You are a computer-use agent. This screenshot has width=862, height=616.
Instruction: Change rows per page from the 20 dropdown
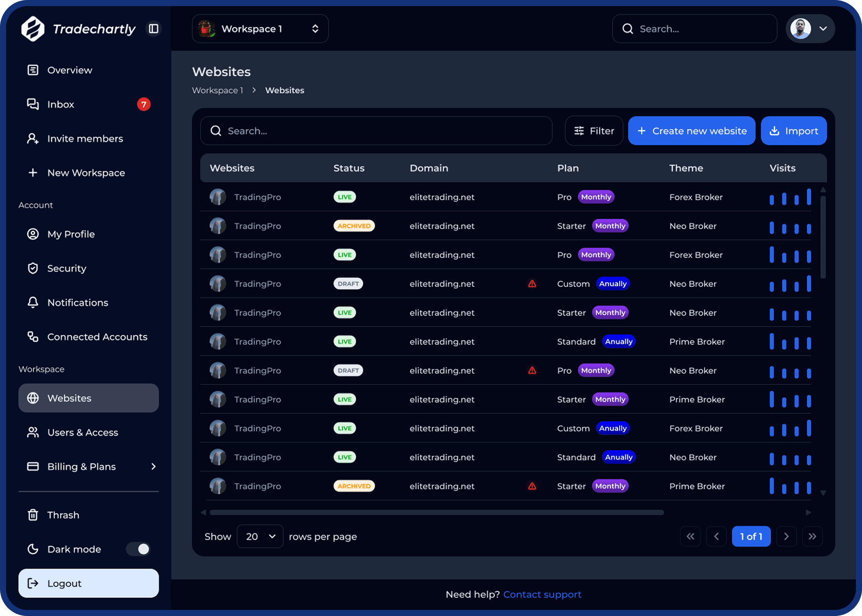click(x=260, y=536)
